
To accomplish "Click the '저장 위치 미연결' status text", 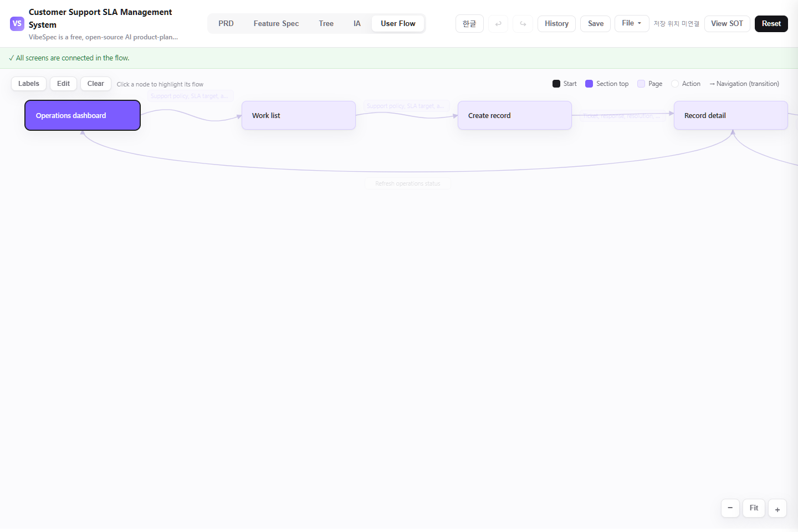I will tap(677, 24).
